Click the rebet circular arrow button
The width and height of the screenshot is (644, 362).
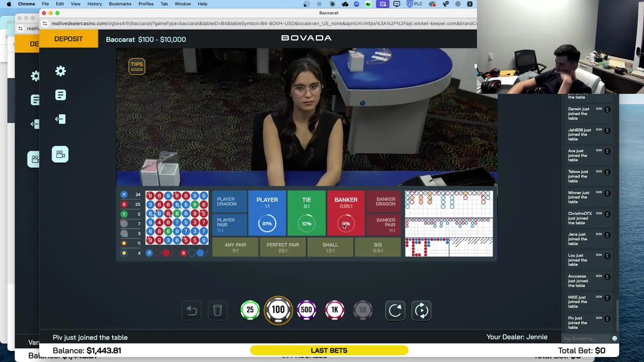[395, 310]
